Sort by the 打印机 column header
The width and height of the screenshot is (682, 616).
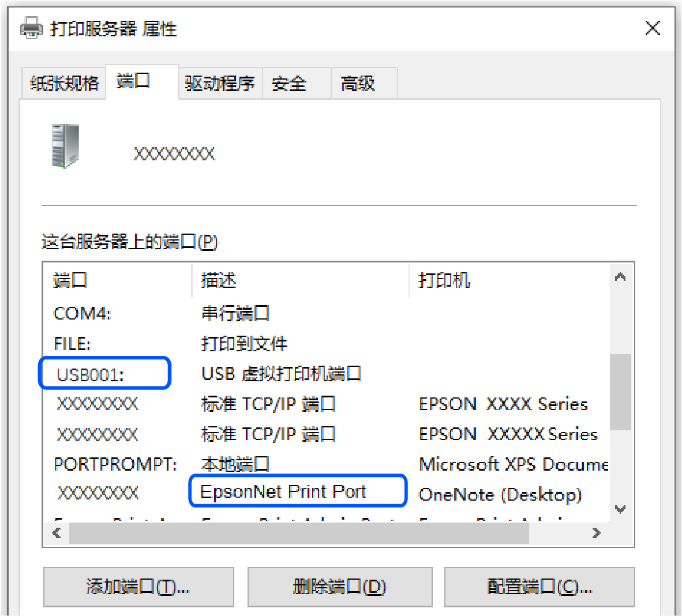click(444, 281)
